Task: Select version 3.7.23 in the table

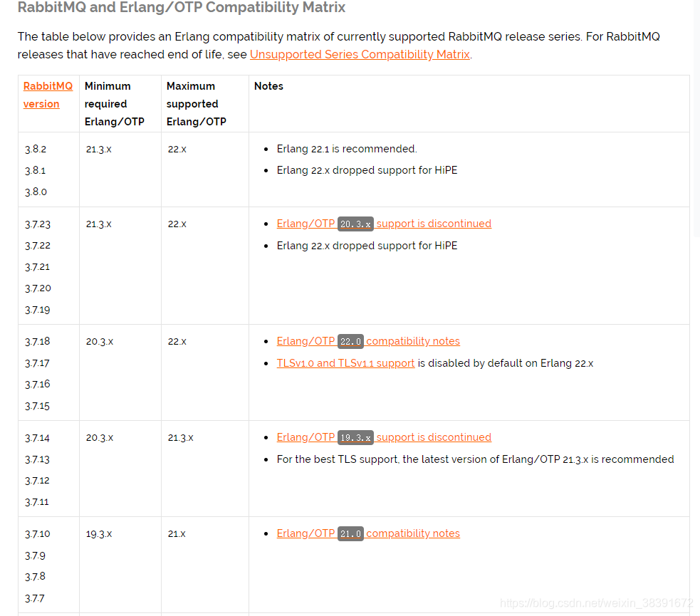Action: point(38,224)
